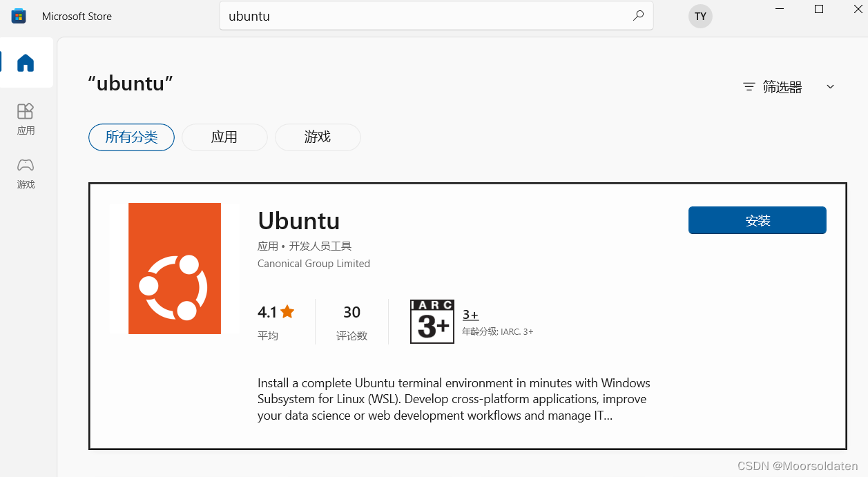This screenshot has width=868, height=477.
Task: Click the chevron next to 筛选器
Action: pyautogui.click(x=830, y=86)
